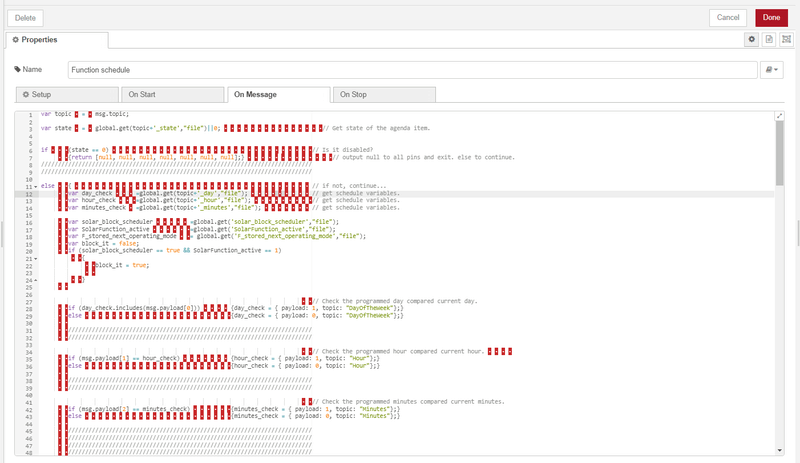The height and width of the screenshot is (463, 800).
Task: Click the Name input field
Action: pos(412,70)
